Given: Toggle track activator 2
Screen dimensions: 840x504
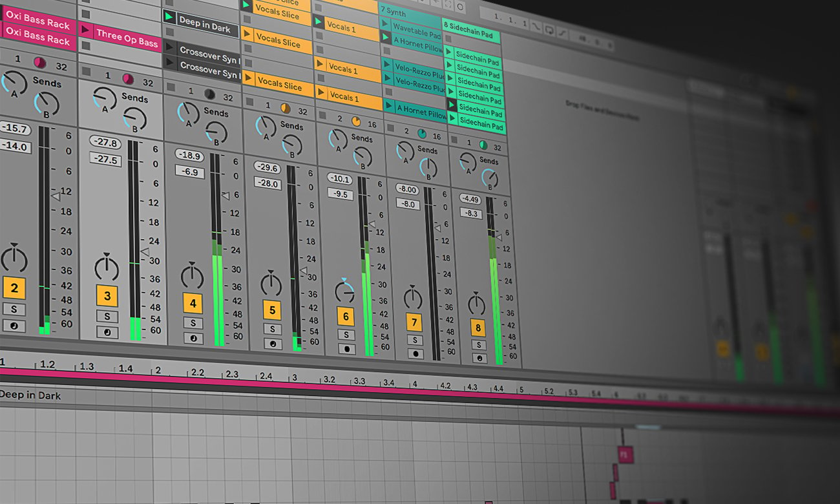Looking at the screenshot, I should pyautogui.click(x=14, y=288).
